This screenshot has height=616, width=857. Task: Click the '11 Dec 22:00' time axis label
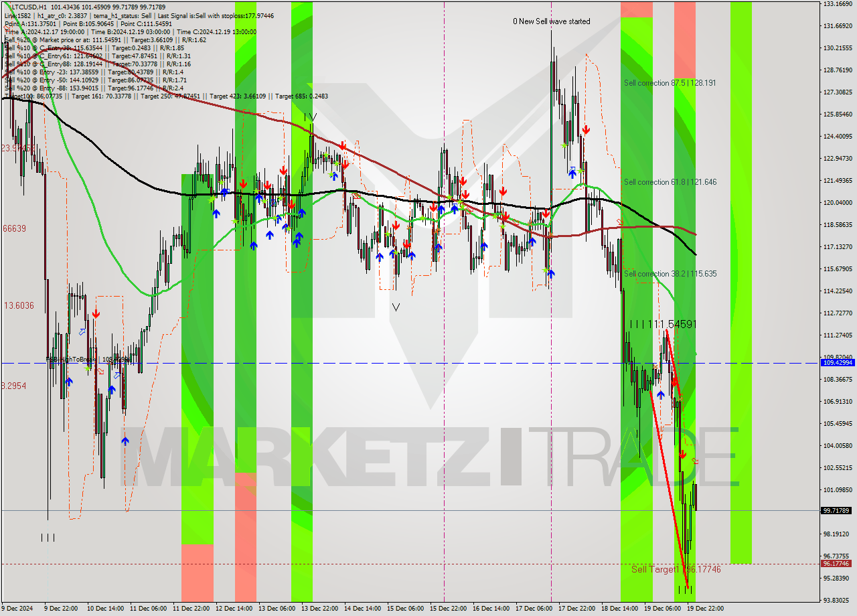(x=193, y=609)
